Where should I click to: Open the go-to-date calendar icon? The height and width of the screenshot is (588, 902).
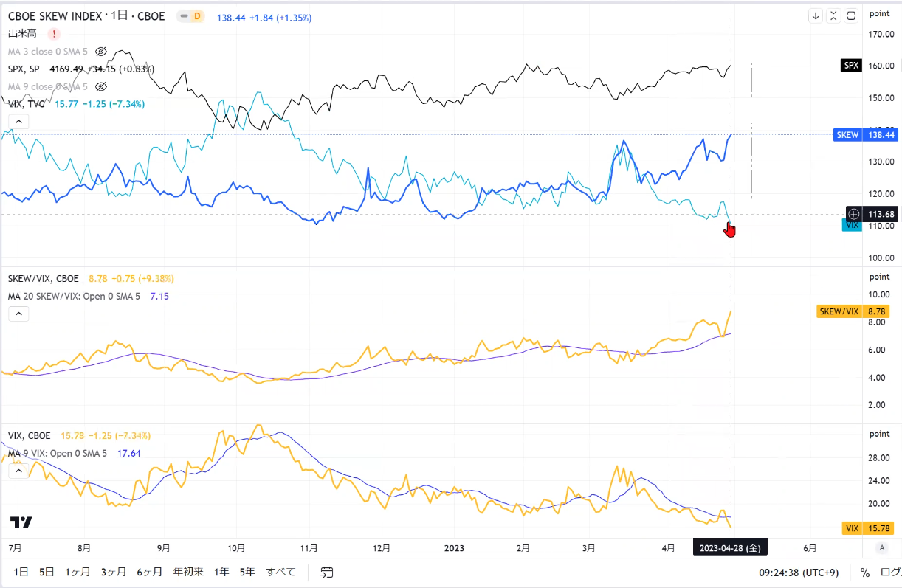(x=327, y=572)
